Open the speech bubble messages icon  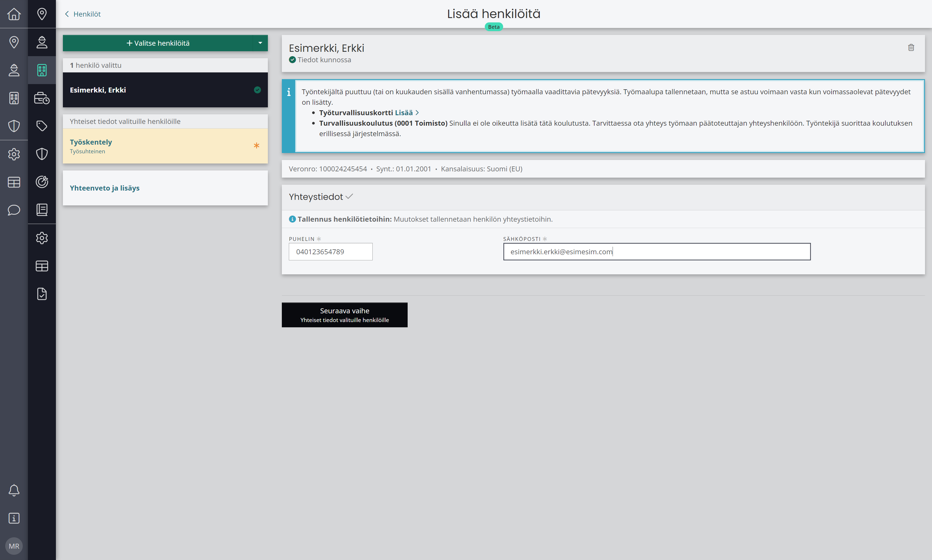click(14, 210)
